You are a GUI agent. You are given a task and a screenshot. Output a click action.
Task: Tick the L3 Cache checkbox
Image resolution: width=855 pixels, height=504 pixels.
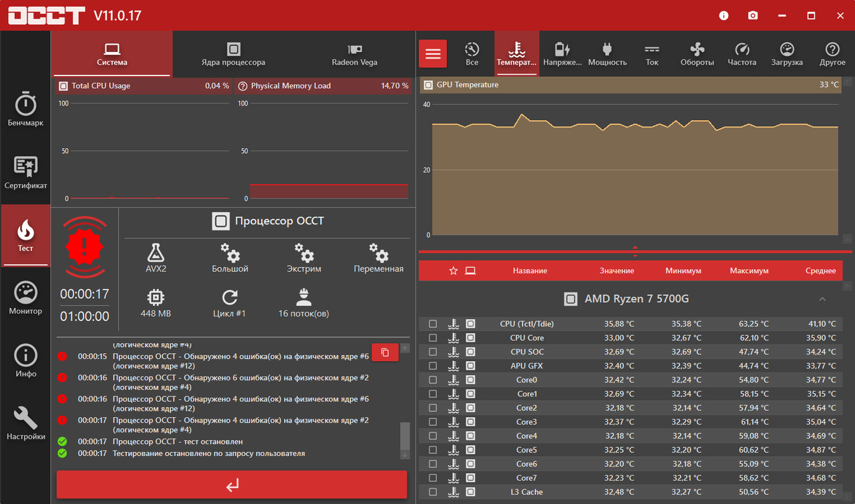click(x=433, y=492)
